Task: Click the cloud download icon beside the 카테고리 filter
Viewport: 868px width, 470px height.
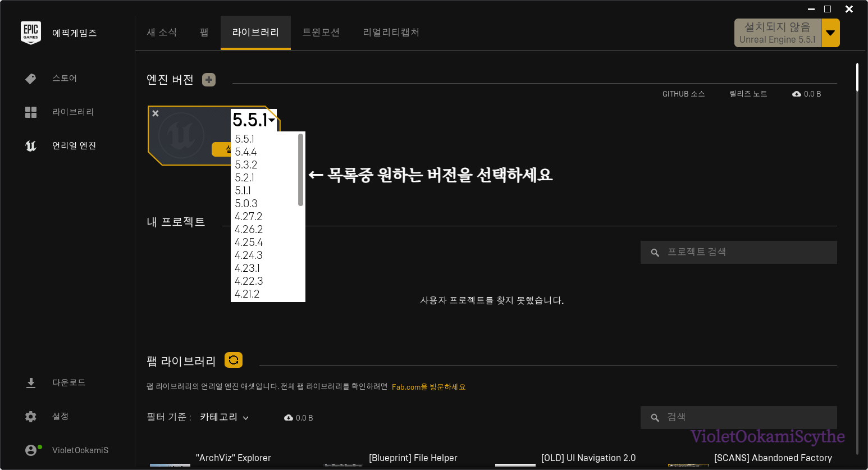Action: coord(289,418)
